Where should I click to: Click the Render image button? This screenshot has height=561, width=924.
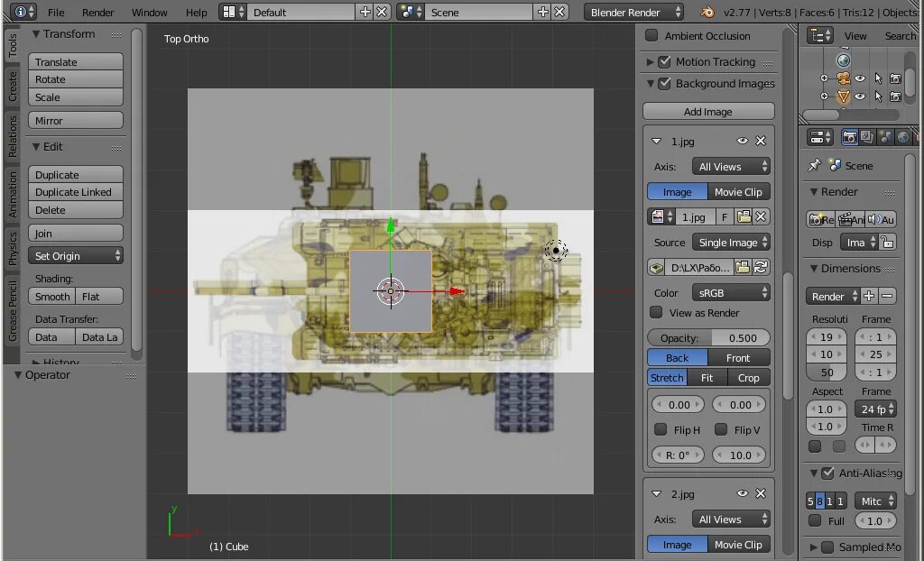click(821, 219)
